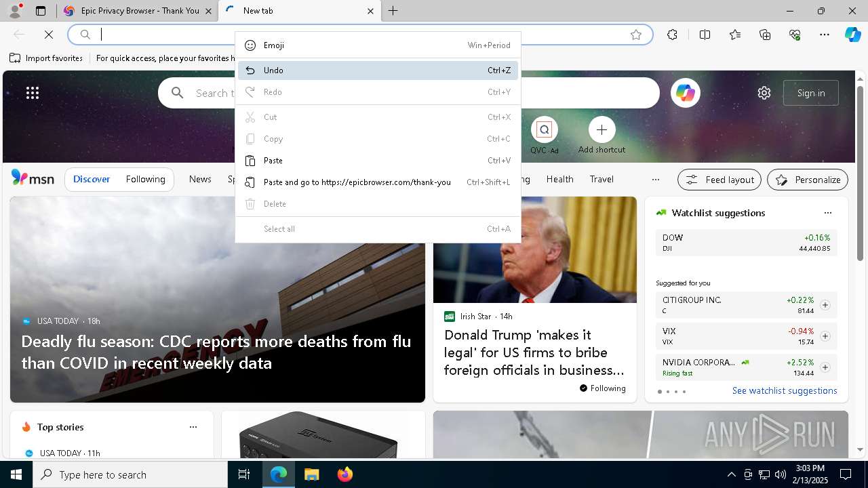Screen dimensions: 868x488
Task: Click the MSN logo
Action: point(33,178)
